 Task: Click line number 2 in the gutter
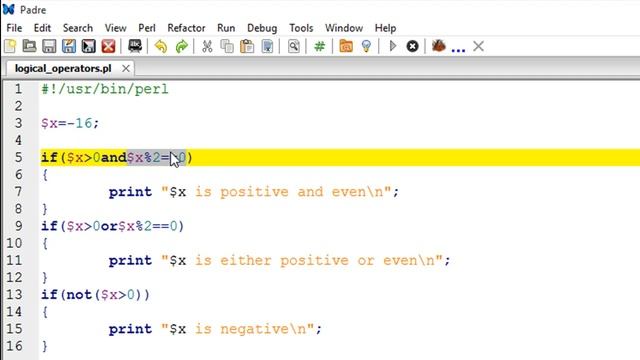click(18, 106)
